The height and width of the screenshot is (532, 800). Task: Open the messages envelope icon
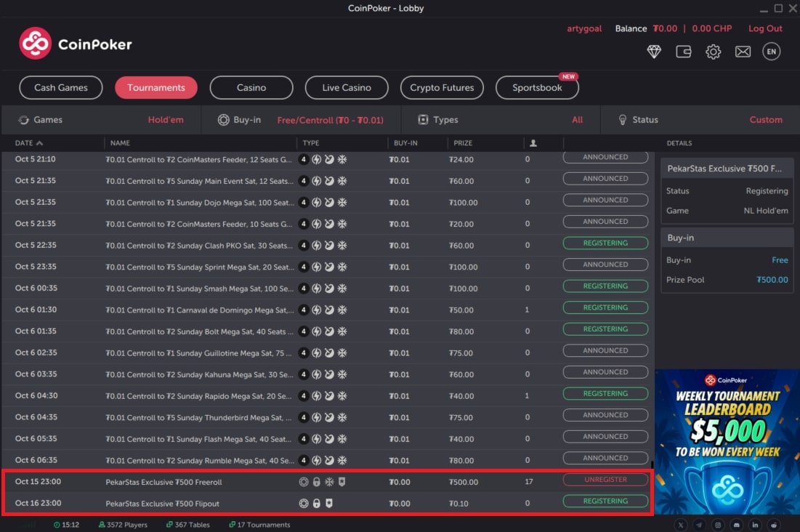(x=743, y=52)
